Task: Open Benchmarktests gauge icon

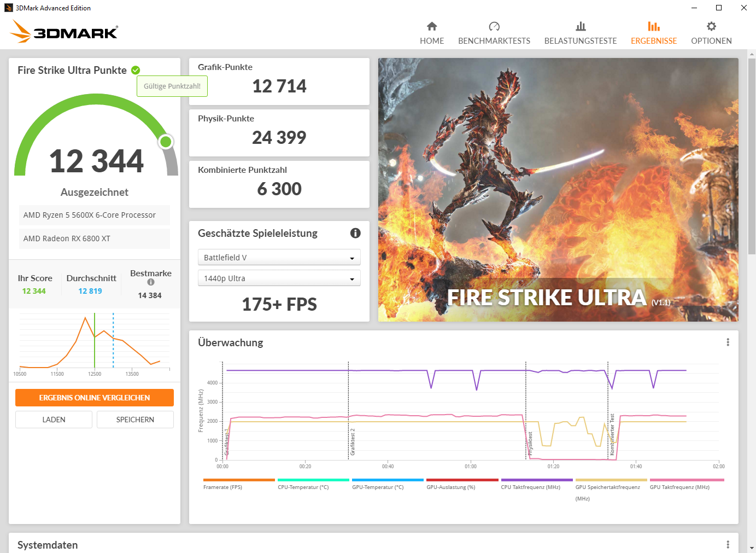Action: pos(494,26)
